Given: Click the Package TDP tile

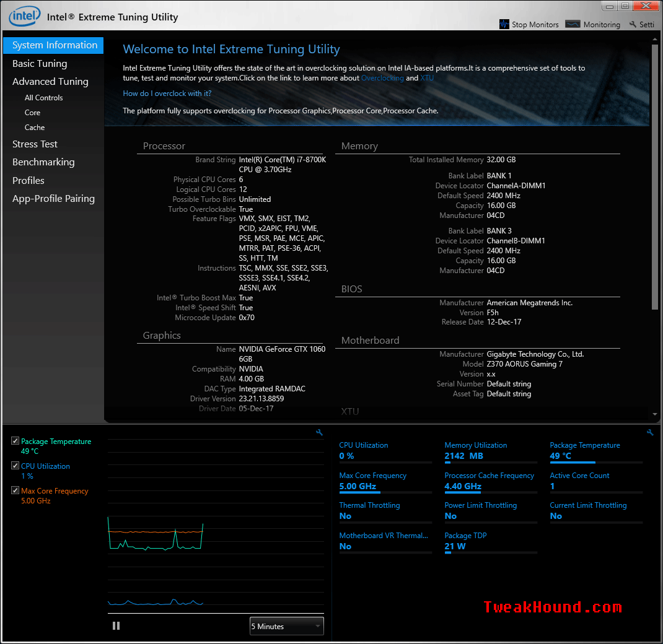Looking at the screenshot, I should coord(491,542).
